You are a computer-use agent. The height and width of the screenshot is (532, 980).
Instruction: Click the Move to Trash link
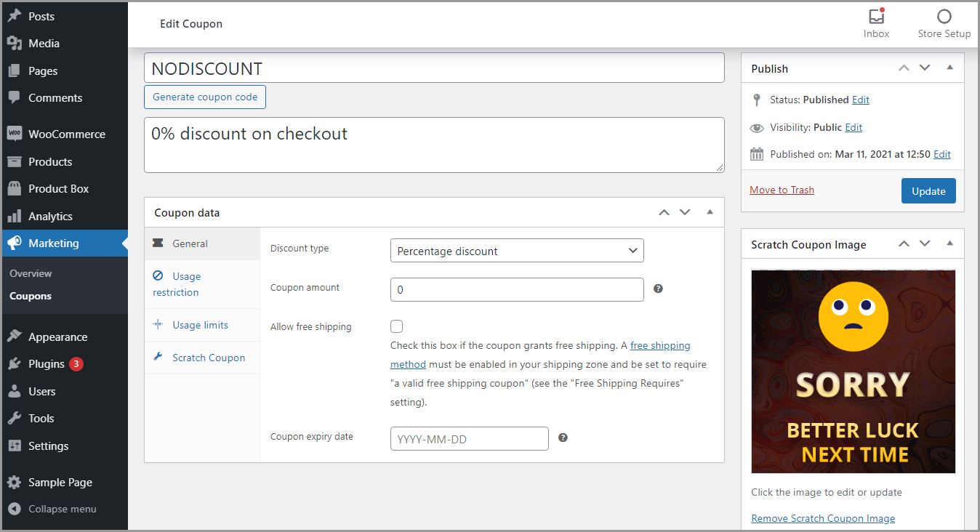(782, 190)
